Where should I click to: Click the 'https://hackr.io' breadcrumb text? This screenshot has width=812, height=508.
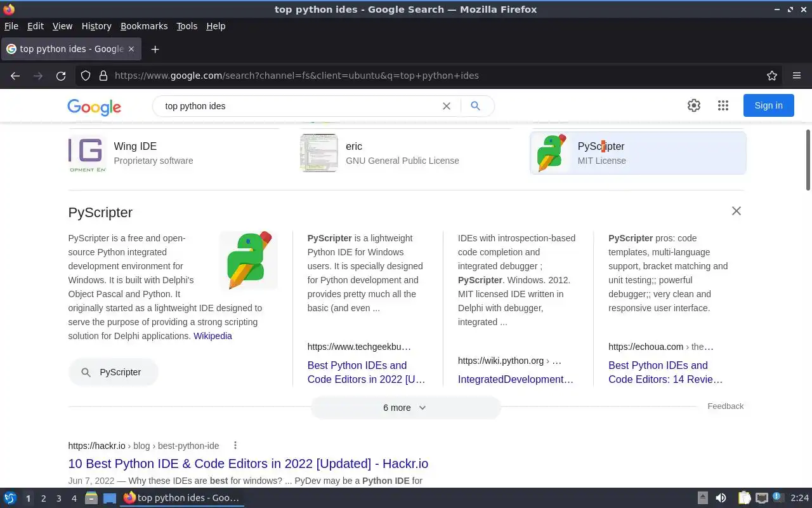click(x=96, y=446)
